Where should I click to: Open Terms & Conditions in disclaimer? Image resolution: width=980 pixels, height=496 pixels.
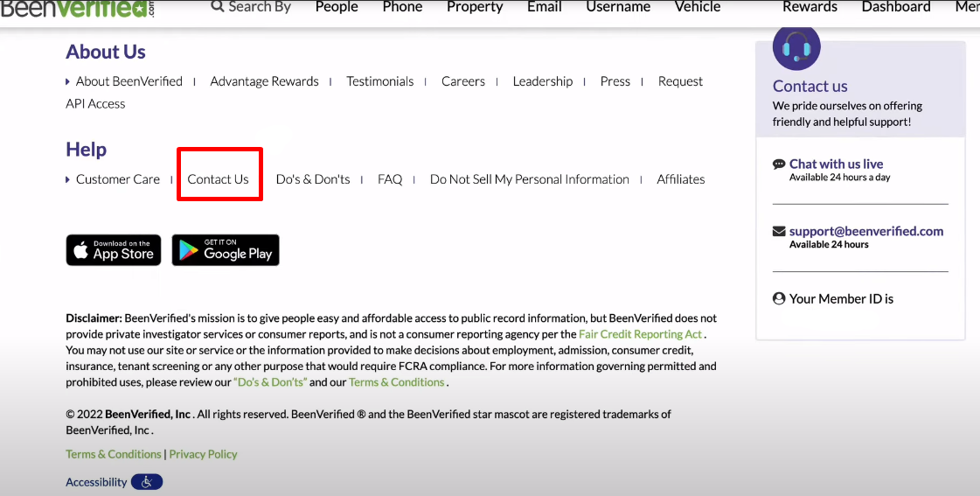pos(396,382)
